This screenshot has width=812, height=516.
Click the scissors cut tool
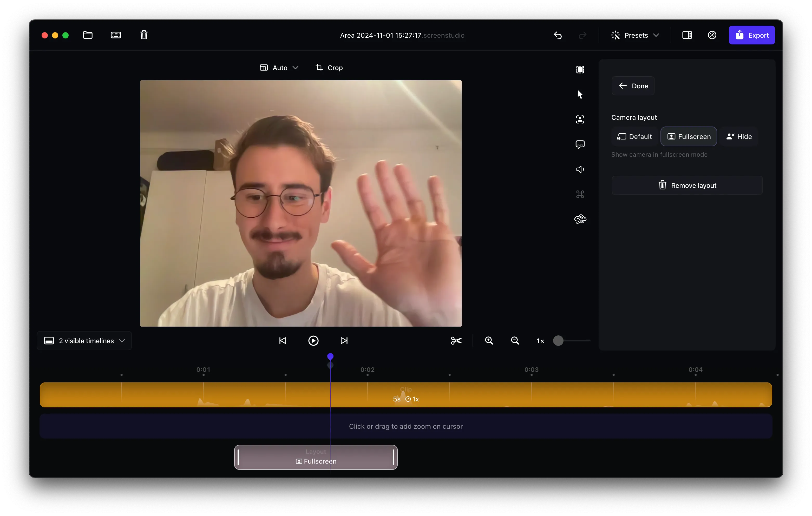click(x=456, y=341)
